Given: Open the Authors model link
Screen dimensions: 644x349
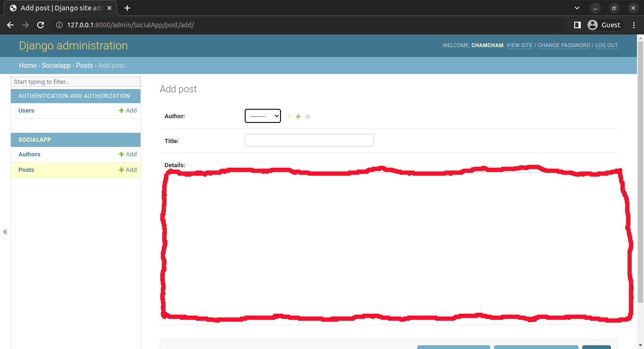Looking at the screenshot, I should pyautogui.click(x=29, y=154).
